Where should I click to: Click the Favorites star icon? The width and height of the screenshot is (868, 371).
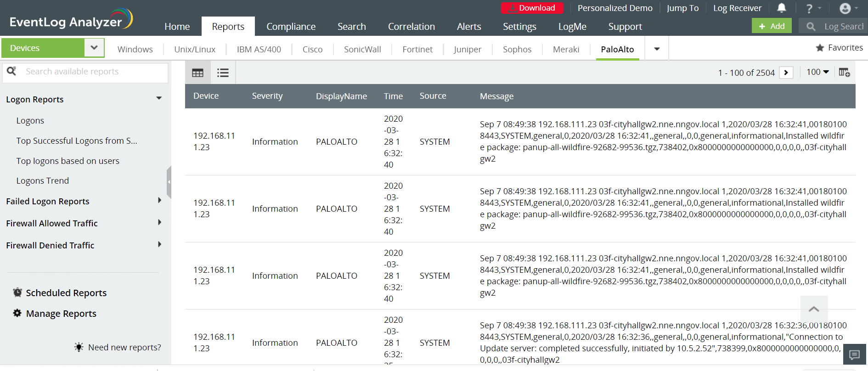(820, 48)
